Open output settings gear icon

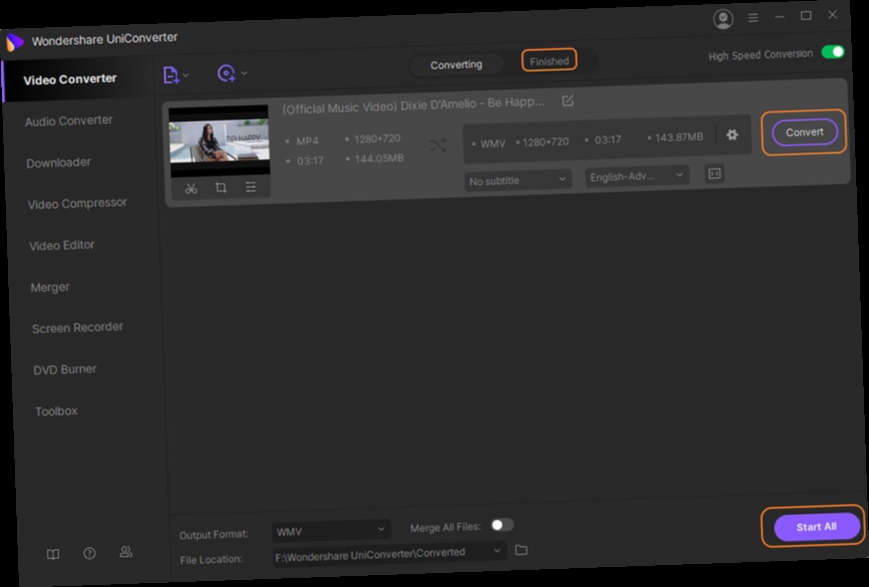(x=732, y=135)
